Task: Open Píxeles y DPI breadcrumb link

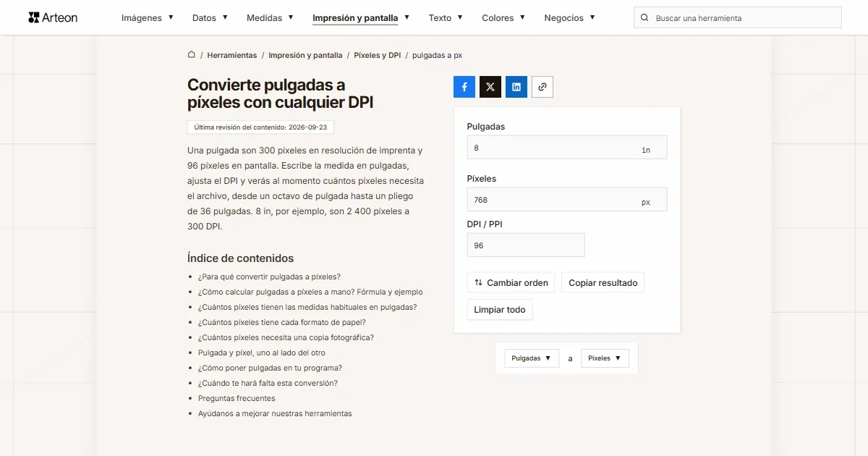Action: pyautogui.click(x=378, y=55)
